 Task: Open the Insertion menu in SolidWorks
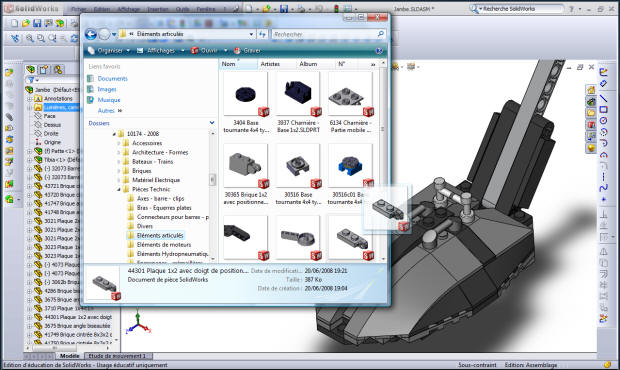coord(158,9)
